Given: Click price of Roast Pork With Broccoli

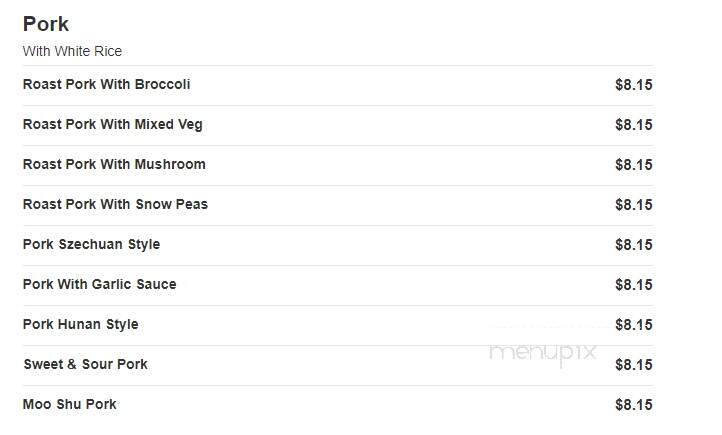Looking at the screenshot, I should click(x=634, y=85).
